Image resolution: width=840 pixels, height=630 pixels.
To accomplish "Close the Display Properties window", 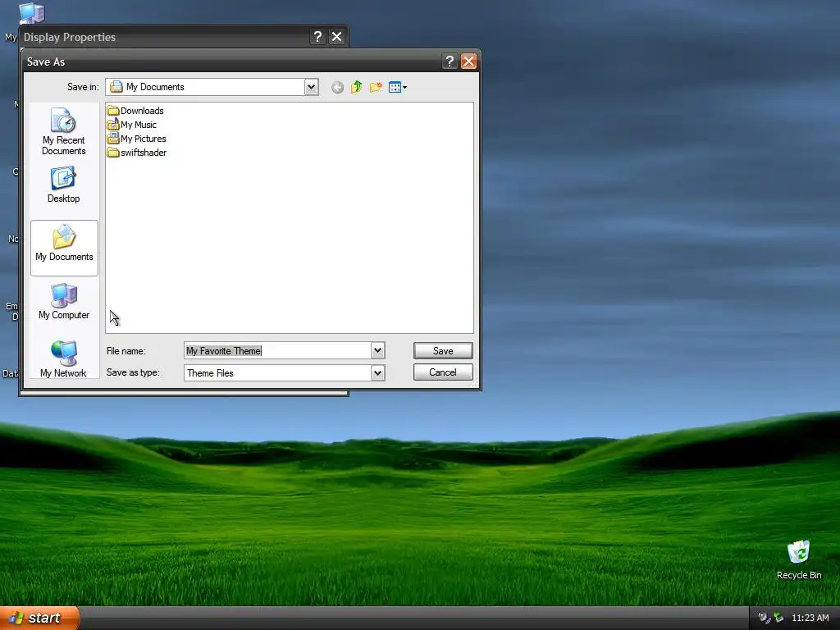I will pos(337,36).
